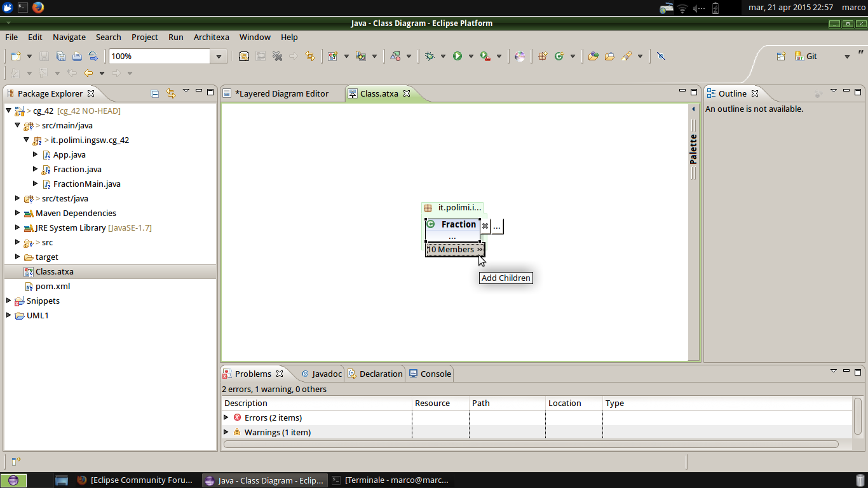Click the Run External Tools toolbar icon
This screenshot has width=868, height=488.
coord(485,56)
